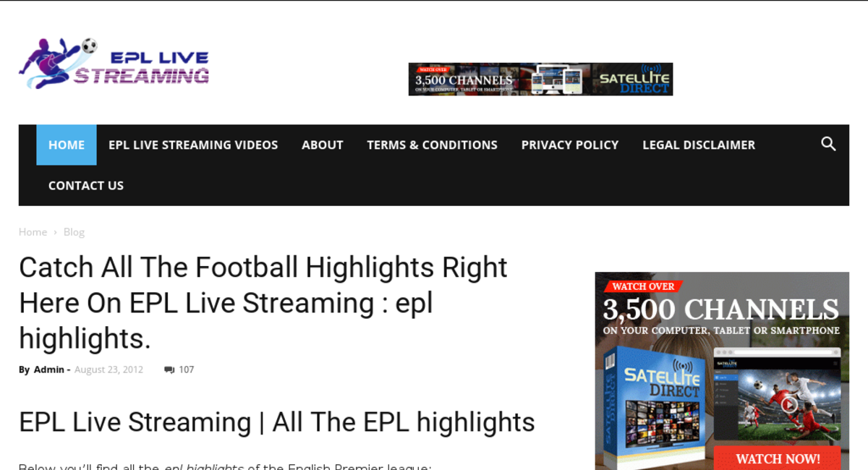Open the search magnifier in navigation bar
The width and height of the screenshot is (868, 470).
[x=828, y=144]
